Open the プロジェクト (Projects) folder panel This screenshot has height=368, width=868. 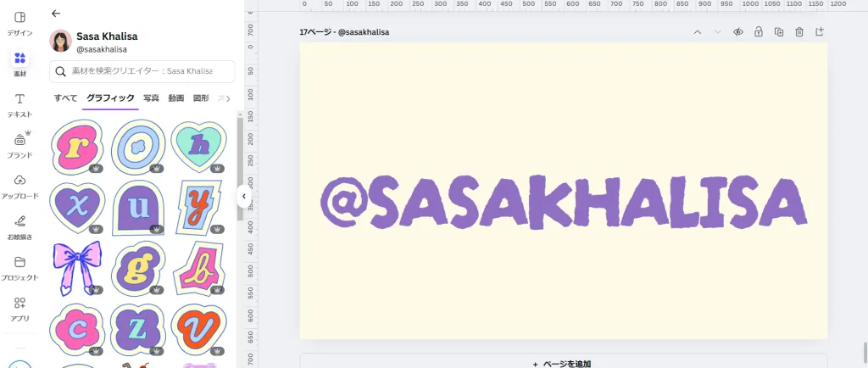19,267
